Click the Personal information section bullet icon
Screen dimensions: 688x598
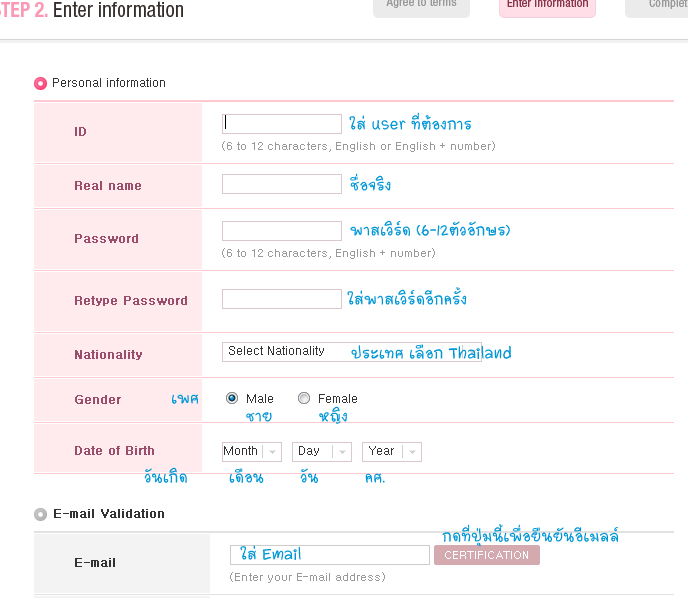(40, 83)
